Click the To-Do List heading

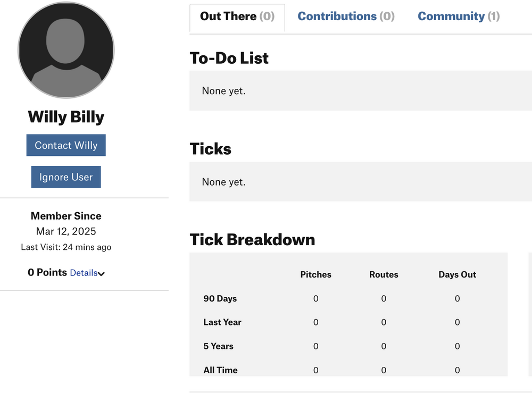[x=229, y=58]
